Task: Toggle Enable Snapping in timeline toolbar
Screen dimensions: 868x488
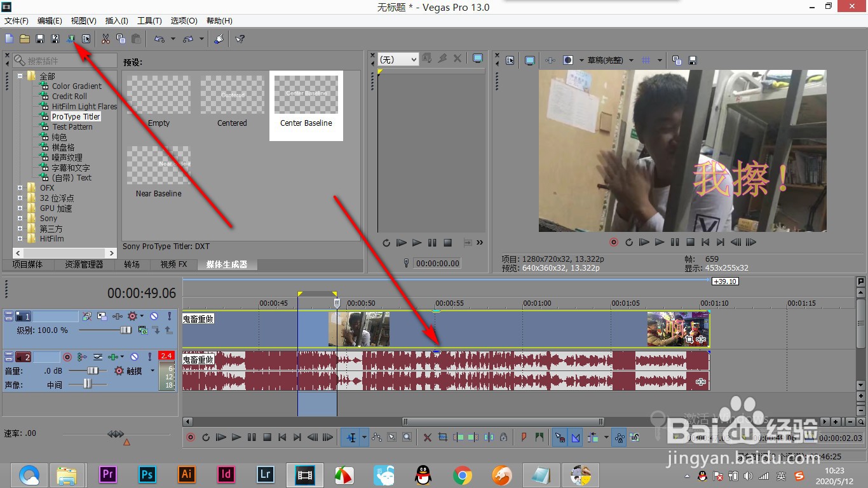Action: 560,437
